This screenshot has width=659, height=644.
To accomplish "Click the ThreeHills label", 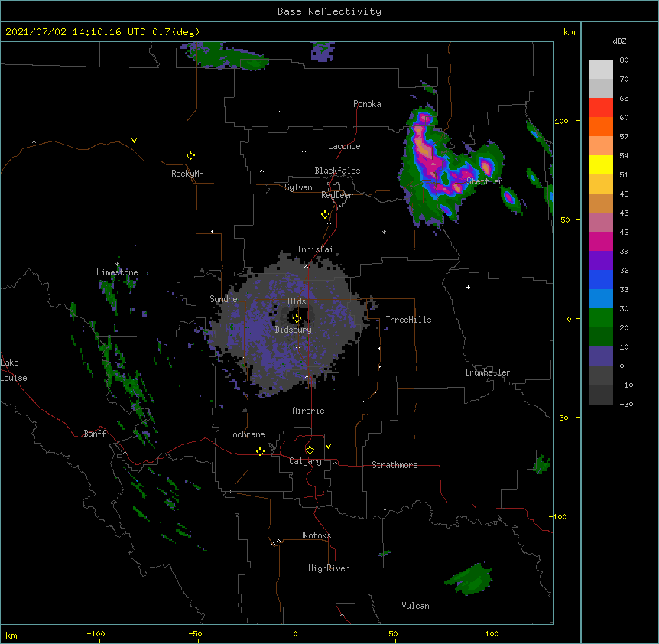I will click(x=408, y=320).
